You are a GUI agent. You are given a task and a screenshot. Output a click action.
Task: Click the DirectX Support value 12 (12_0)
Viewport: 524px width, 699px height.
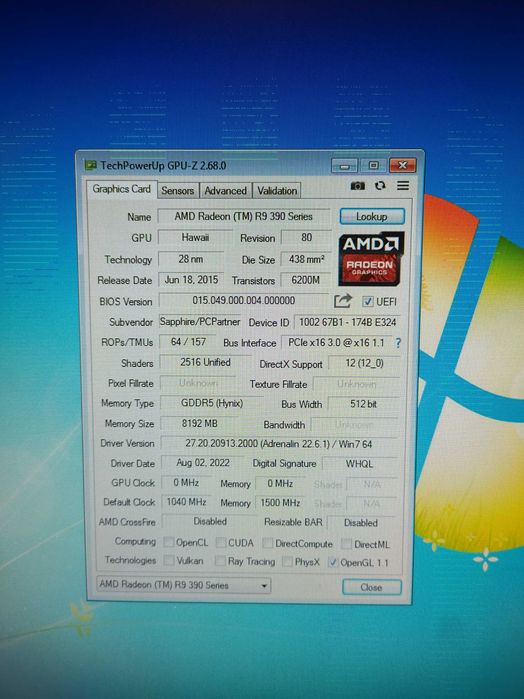point(364,363)
